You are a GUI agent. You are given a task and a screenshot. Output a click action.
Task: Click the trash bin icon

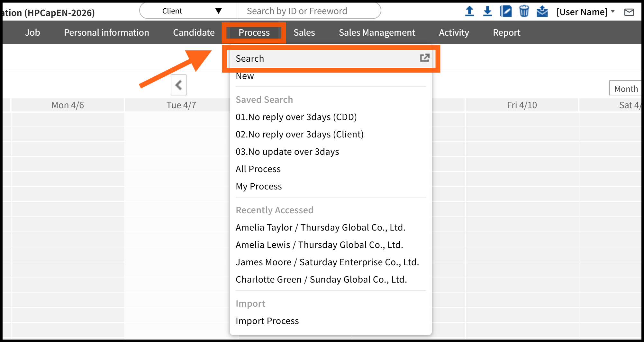click(524, 12)
